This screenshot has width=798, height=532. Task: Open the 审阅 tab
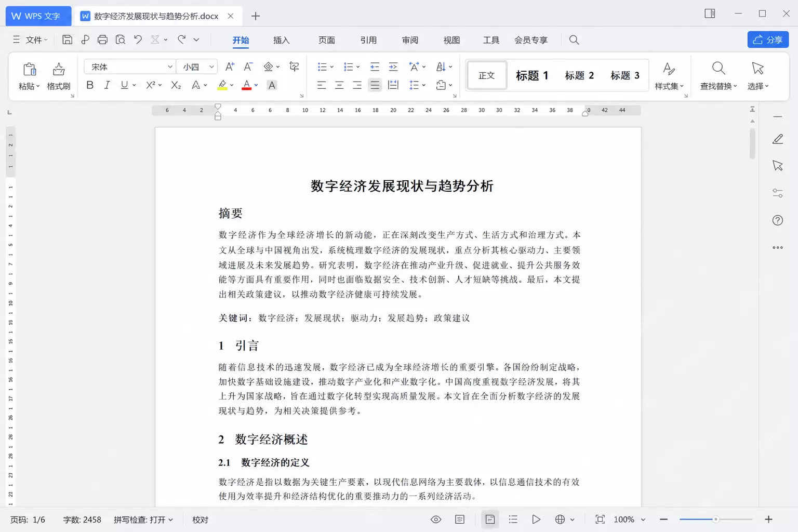click(410, 40)
